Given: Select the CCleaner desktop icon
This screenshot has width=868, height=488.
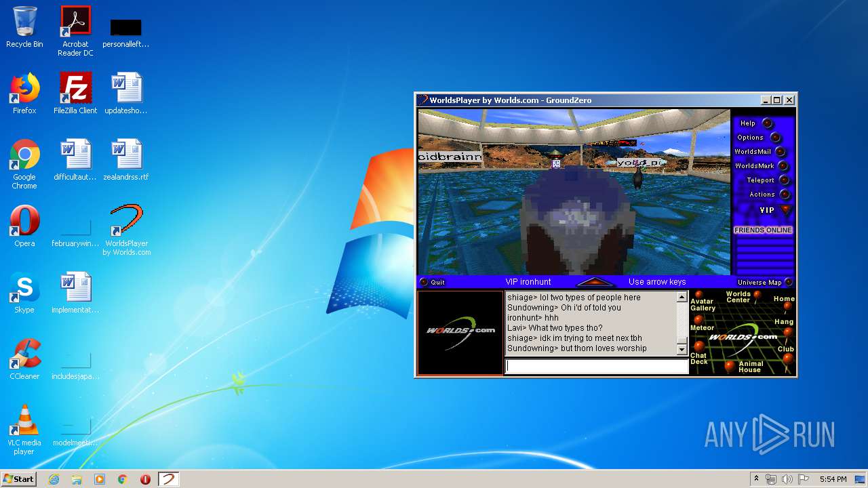Looking at the screenshot, I should coord(24,359).
